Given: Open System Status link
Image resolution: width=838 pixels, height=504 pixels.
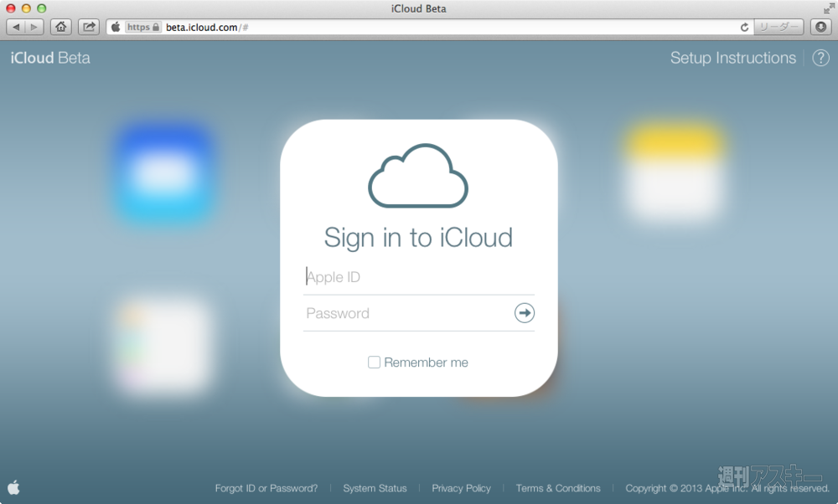Looking at the screenshot, I should tap(375, 488).
